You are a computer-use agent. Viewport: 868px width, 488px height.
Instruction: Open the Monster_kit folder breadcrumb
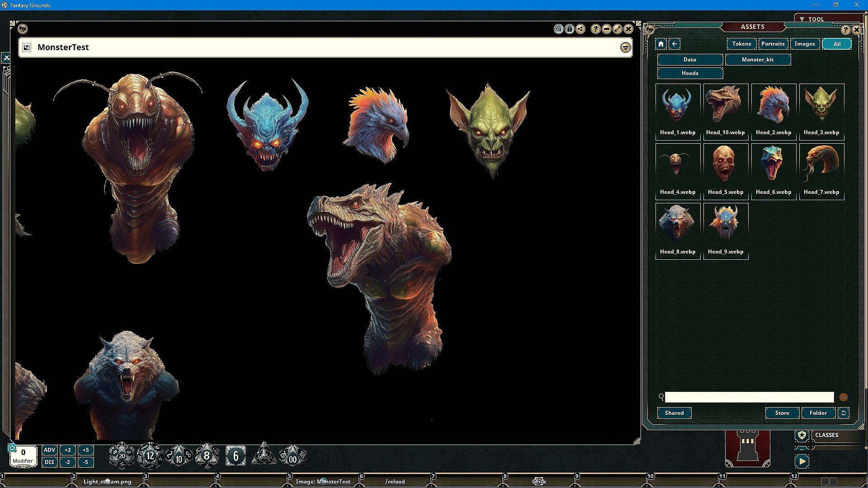(757, 60)
